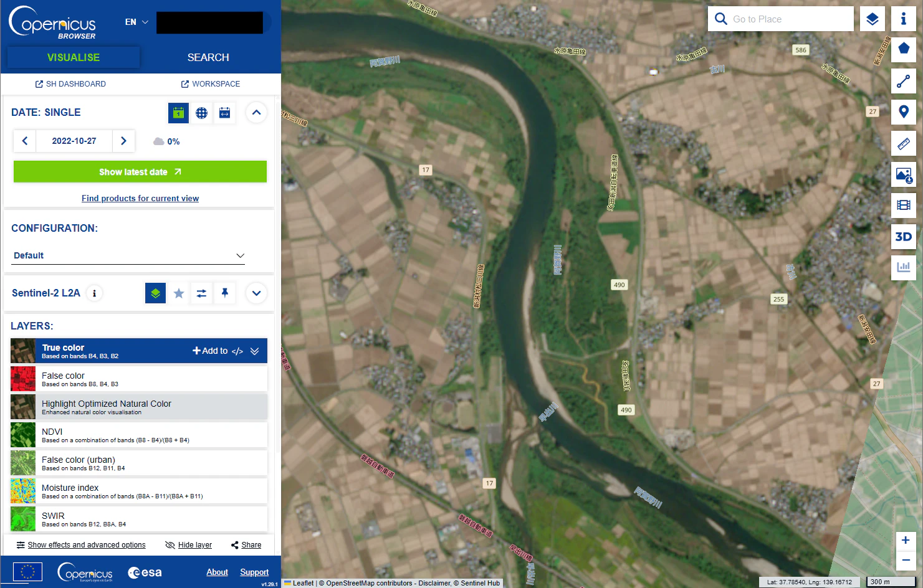Switch to the VISUALISE tab

point(74,57)
